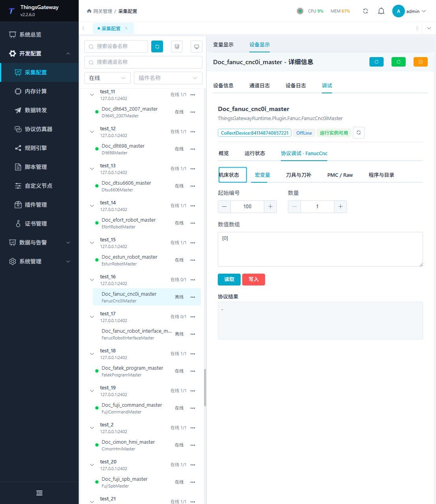Increase 起始编号 value
Image resolution: width=436 pixels, height=504 pixels.
270,207
